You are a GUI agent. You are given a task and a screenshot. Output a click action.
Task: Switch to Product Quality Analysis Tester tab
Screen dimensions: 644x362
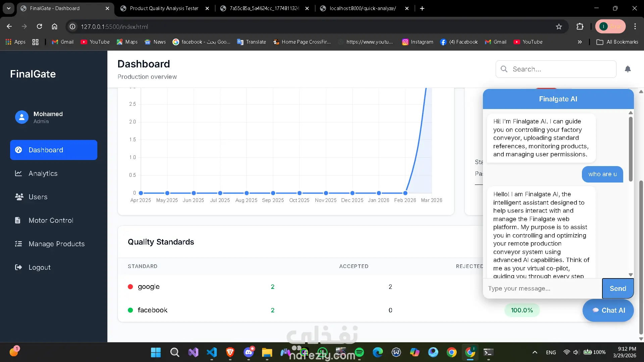(x=164, y=8)
